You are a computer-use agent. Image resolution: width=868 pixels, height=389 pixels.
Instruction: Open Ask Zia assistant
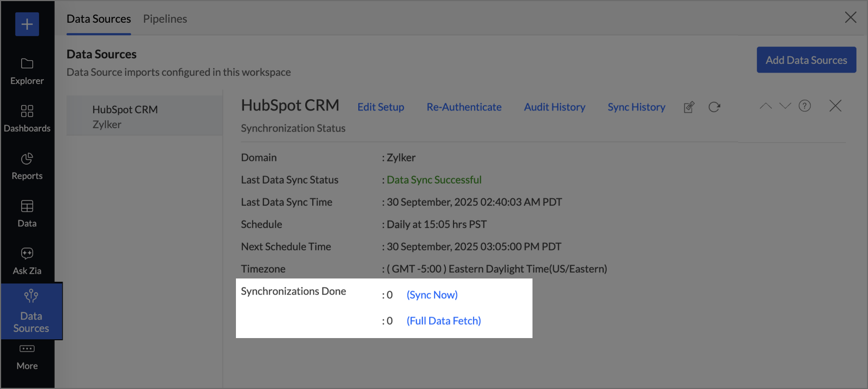click(x=27, y=261)
